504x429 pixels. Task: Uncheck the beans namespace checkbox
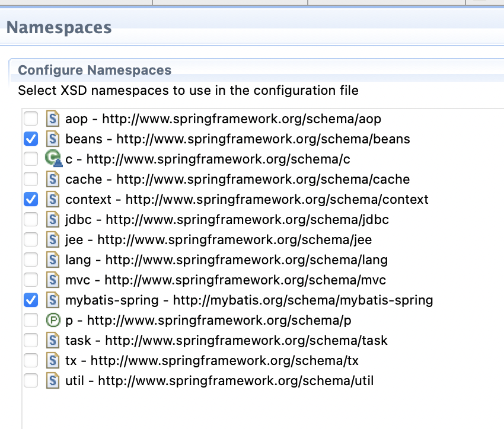pos(31,139)
